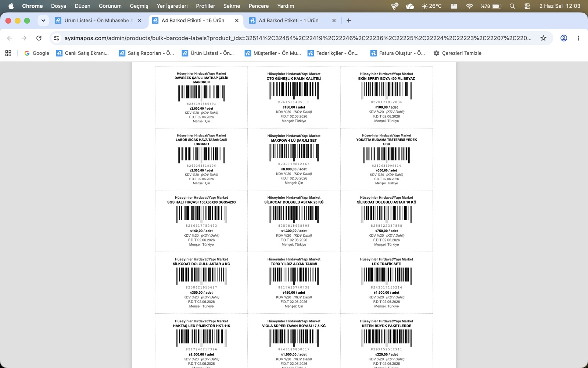Open the Geçmiş menu in menu bar
This screenshot has height=368, width=588.
[139, 6]
